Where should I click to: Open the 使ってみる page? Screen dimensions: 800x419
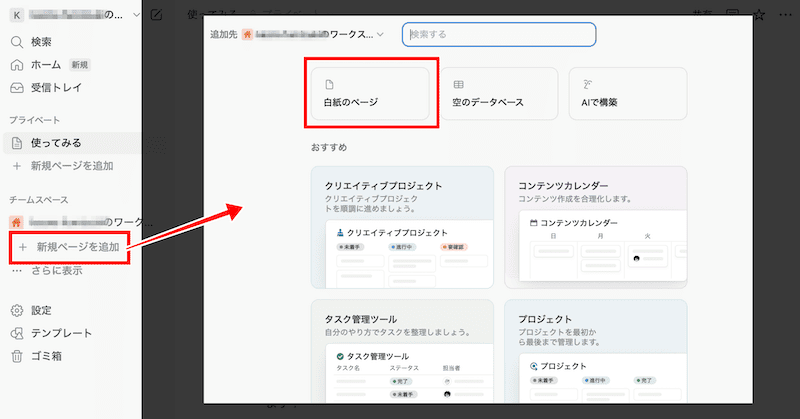(55, 143)
